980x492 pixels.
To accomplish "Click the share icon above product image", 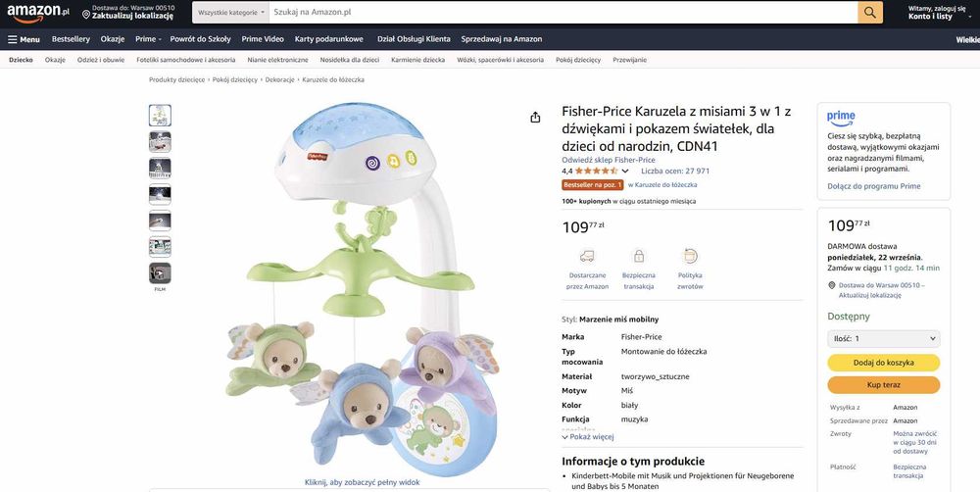I will pos(535,118).
